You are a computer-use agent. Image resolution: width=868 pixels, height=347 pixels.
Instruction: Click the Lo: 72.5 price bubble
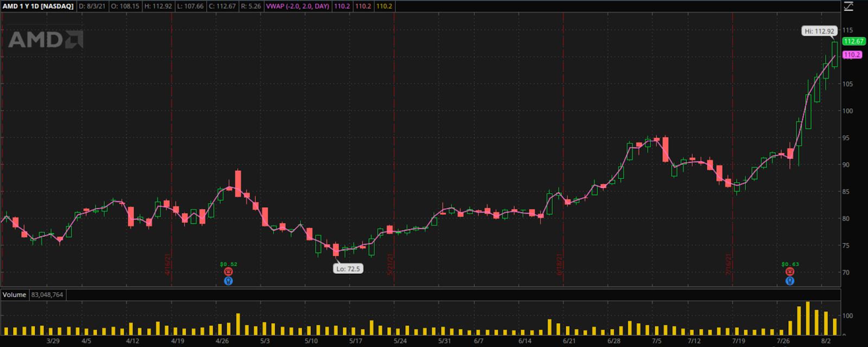[x=348, y=269]
